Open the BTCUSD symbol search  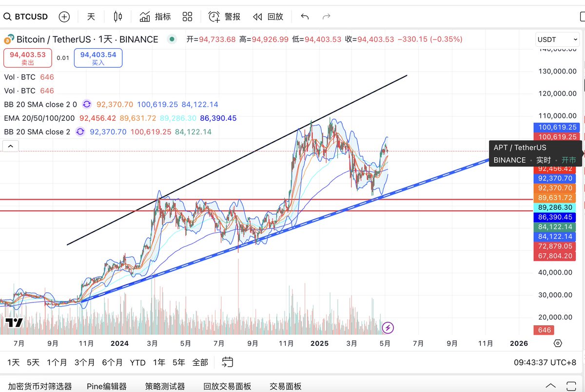[26, 17]
